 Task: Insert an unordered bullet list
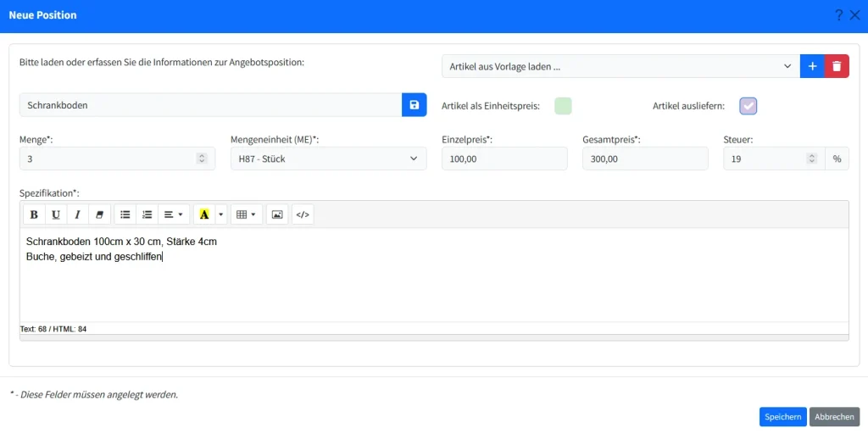click(125, 214)
